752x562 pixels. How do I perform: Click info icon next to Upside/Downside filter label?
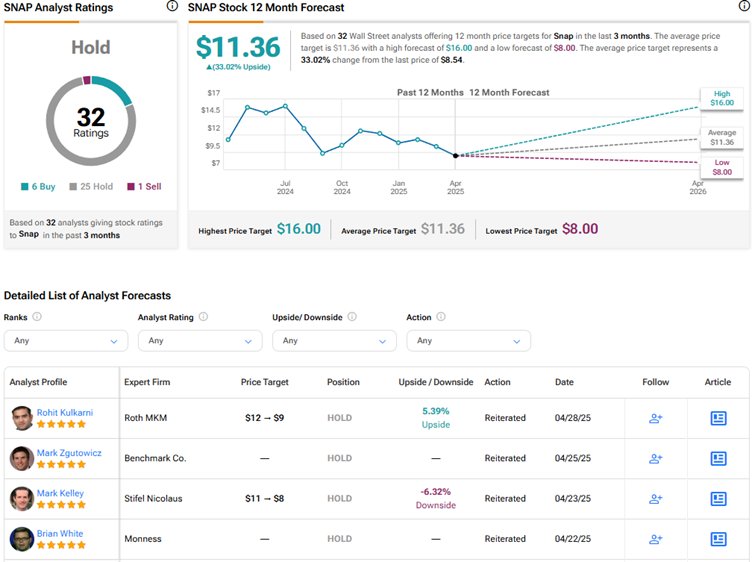pos(352,317)
